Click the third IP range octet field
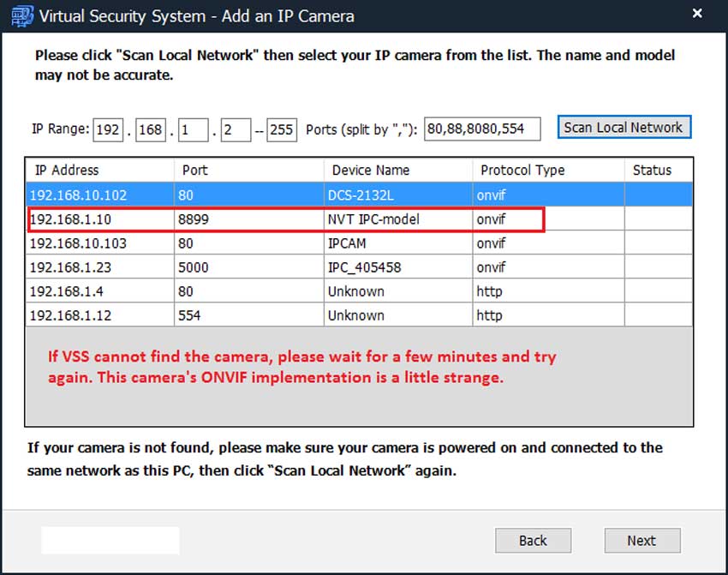This screenshot has width=728, height=575. pos(193,130)
